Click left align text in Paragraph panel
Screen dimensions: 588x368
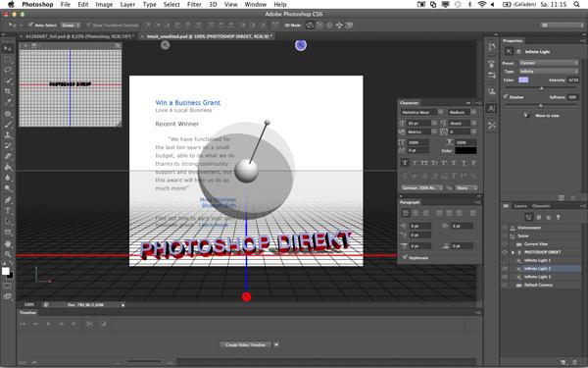pos(406,213)
